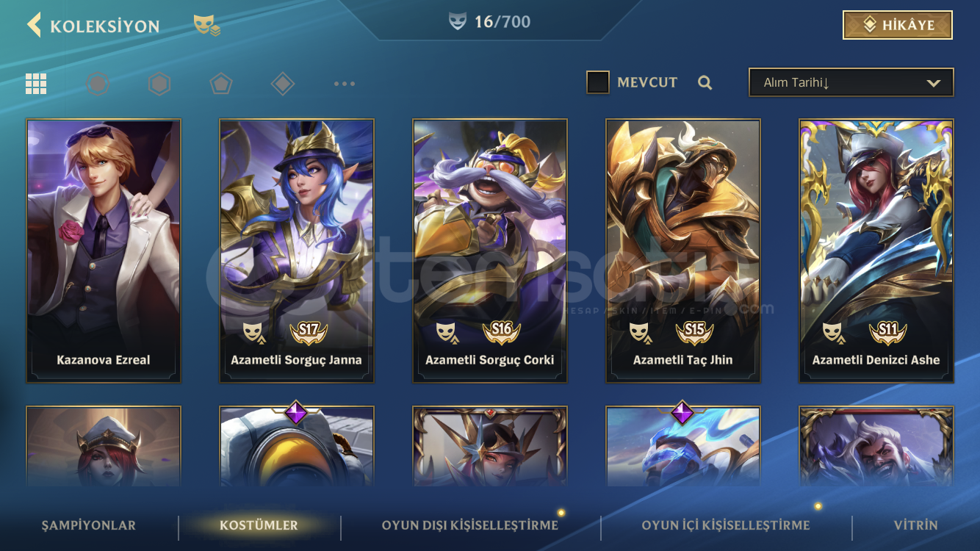The image size is (980, 551).
Task: Switch to the Şampiyonlar tab
Action: click(89, 525)
